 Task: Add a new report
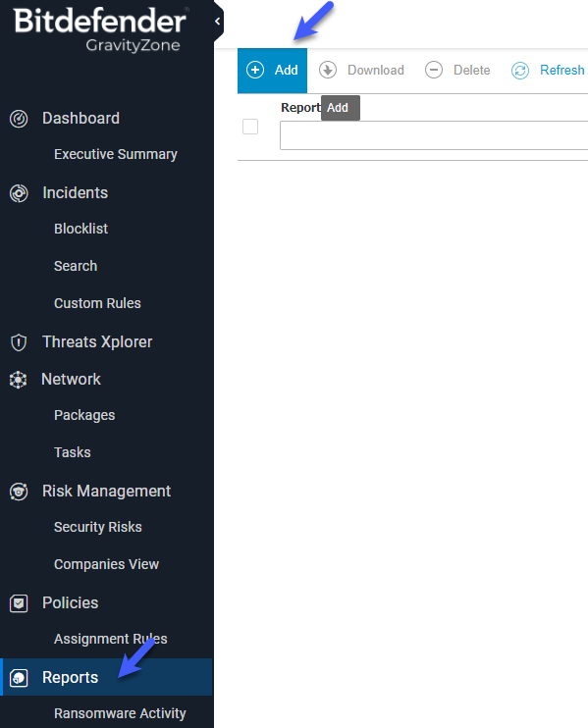coord(272,70)
